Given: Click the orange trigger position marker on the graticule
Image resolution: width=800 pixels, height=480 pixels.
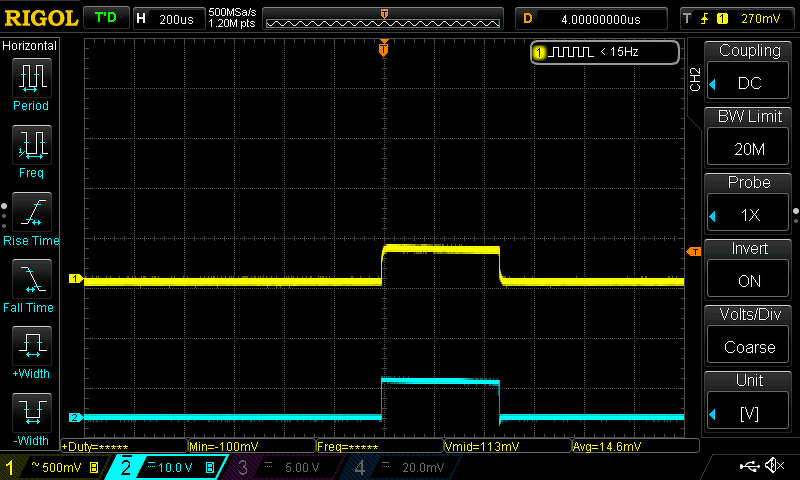Looking at the screenshot, I should coord(384,49).
